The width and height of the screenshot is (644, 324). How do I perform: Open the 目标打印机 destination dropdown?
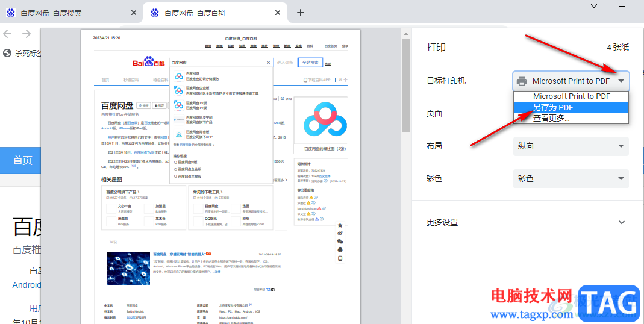pyautogui.click(x=571, y=81)
